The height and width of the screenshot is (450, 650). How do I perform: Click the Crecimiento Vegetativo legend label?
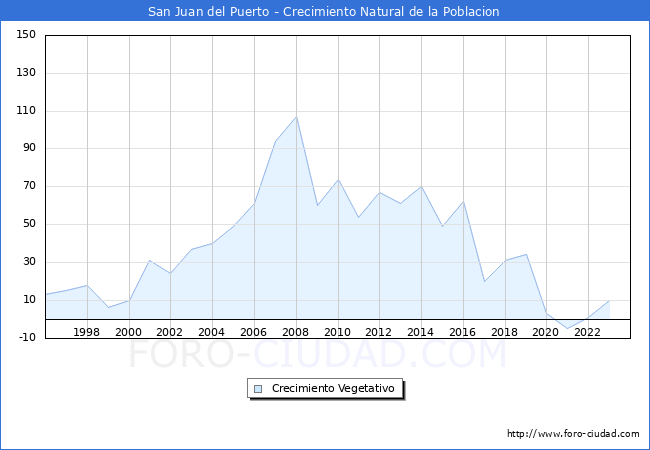point(333,388)
